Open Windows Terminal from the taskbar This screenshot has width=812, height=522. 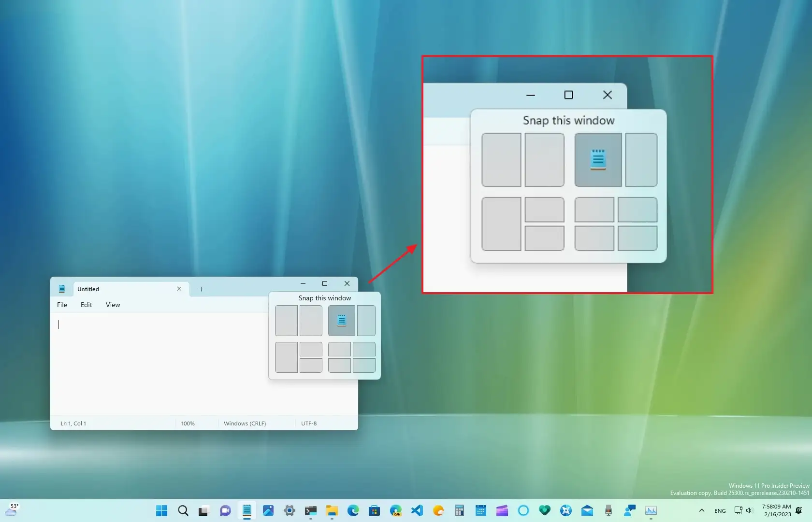(310, 510)
